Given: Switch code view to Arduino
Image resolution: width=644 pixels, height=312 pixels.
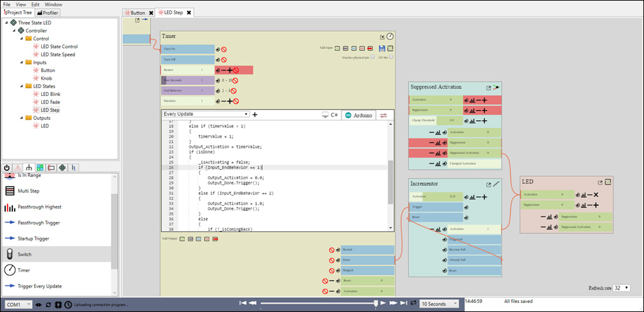Looking at the screenshot, I should (359, 115).
